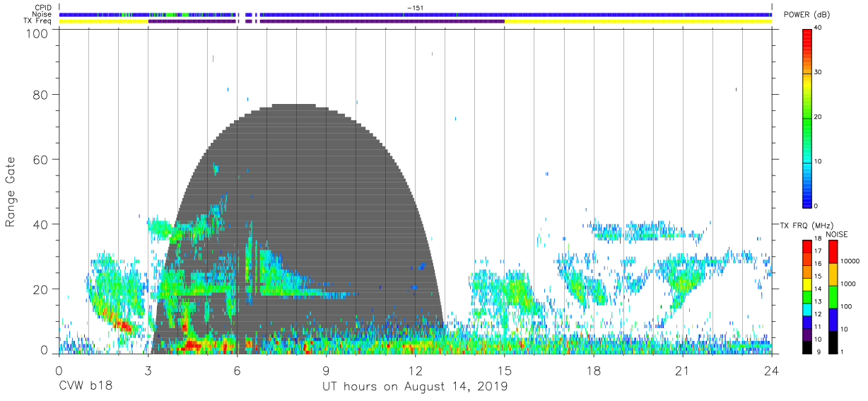Click the NOISE color scale bar
Screen dimensions: 868x401
(x=833, y=297)
